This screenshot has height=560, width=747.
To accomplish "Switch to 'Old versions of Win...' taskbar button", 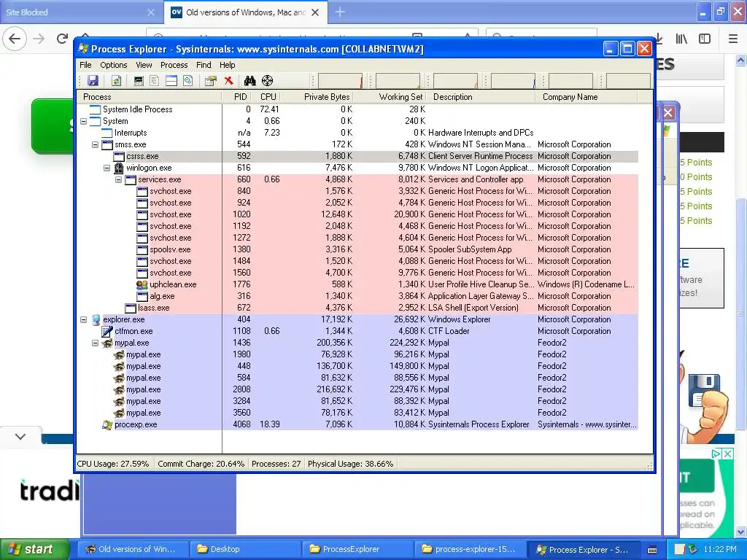I will (x=133, y=550).
